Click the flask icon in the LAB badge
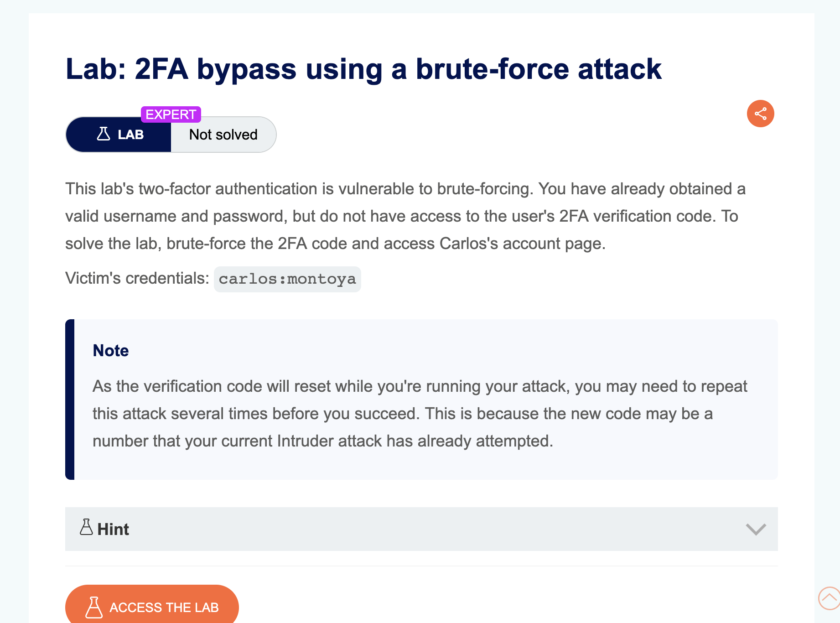The image size is (840, 623). 104,134
